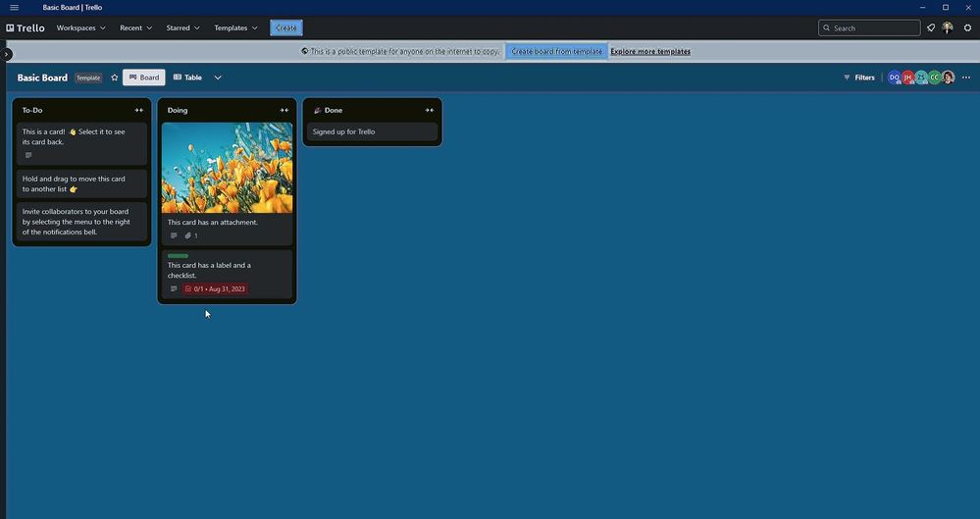The width and height of the screenshot is (980, 519).
Task: Click the Done list title
Action: click(x=334, y=110)
